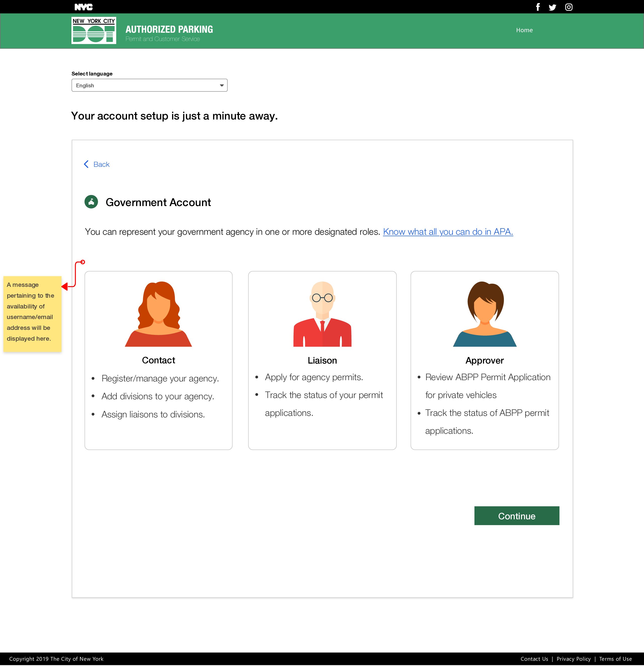The image size is (644, 666).
Task: Select the brown-haired Approver avatar
Action: [x=484, y=314]
